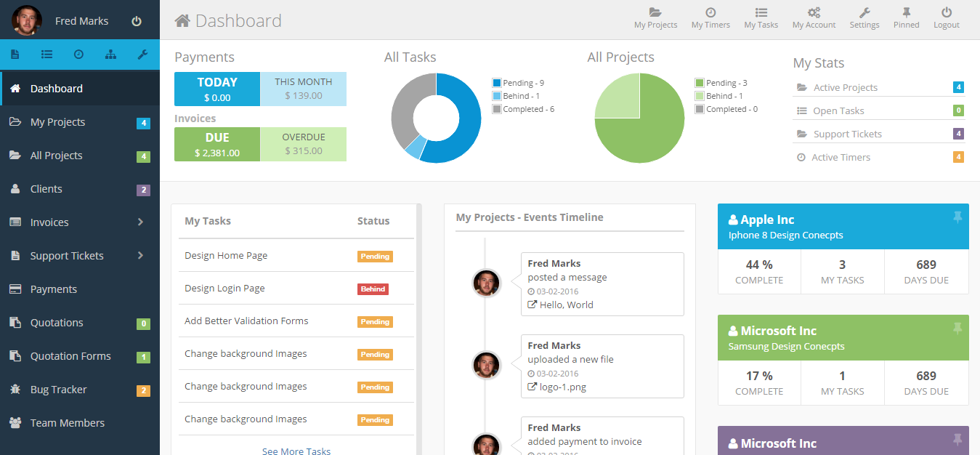Image resolution: width=980 pixels, height=455 pixels.
Task: Open the list icon in the blue sidebar strip
Action: coord(47,55)
